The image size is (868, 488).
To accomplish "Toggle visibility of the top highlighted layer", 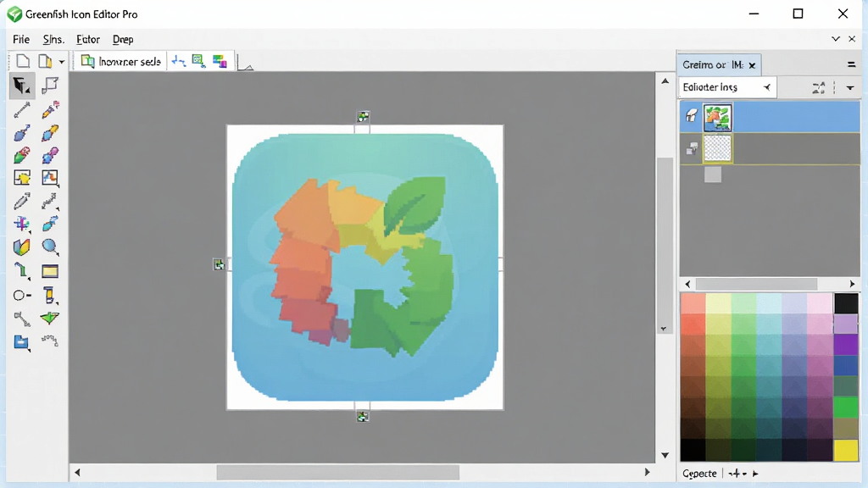I will click(x=692, y=115).
